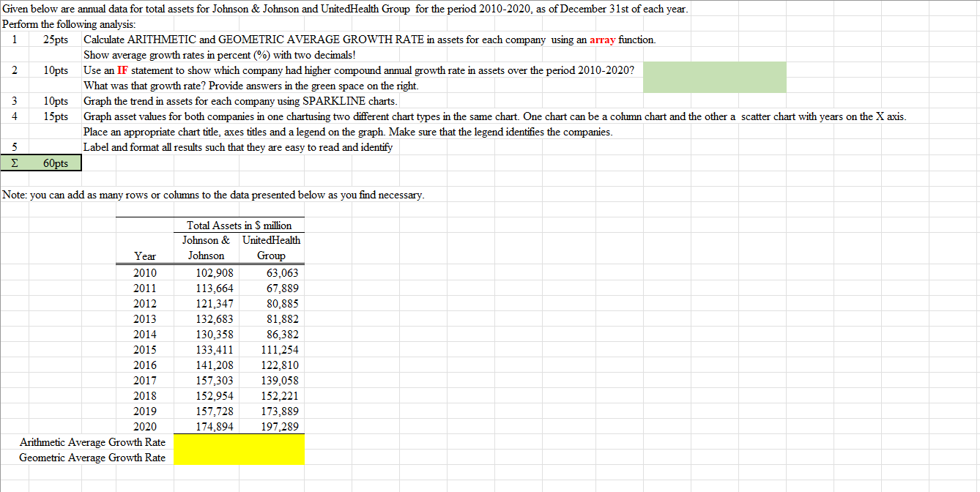The height and width of the screenshot is (492, 980).
Task: Select the Year column header cell
Action: click(144, 256)
